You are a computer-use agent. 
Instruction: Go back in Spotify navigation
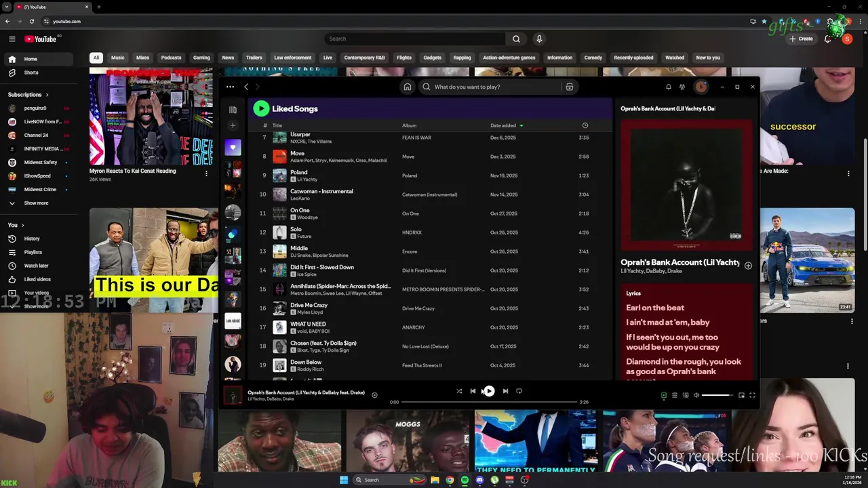(x=246, y=87)
